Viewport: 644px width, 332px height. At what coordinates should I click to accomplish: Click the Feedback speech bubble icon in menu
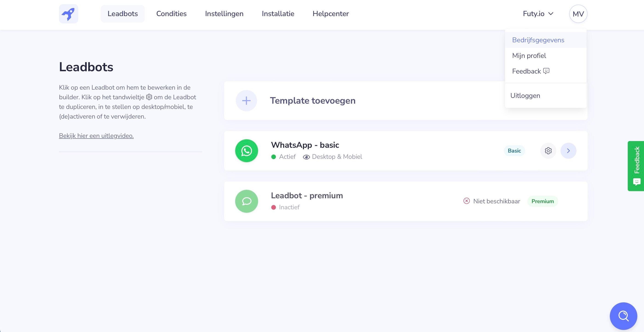[x=546, y=71]
